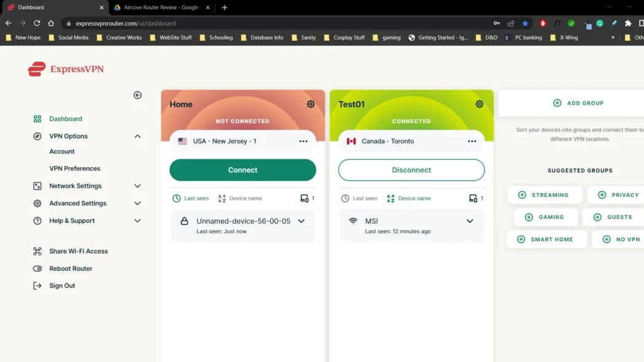
Task: Open VPN Preferences
Action: 75,168
